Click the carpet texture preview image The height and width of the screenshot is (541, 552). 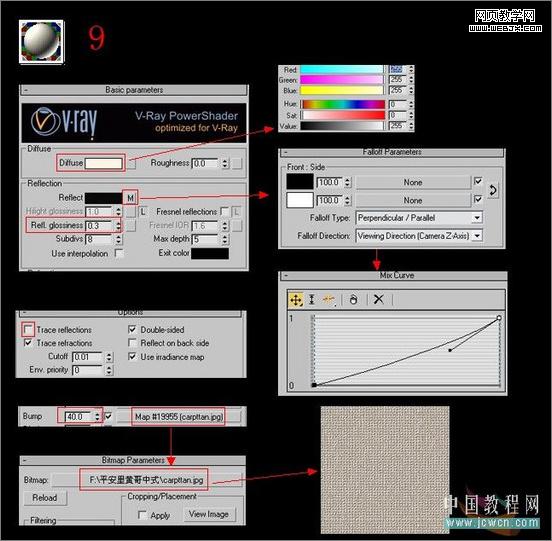pyautogui.click(x=385, y=470)
